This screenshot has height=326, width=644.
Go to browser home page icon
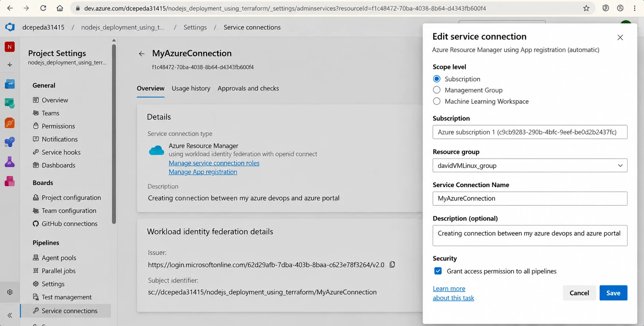click(60, 8)
